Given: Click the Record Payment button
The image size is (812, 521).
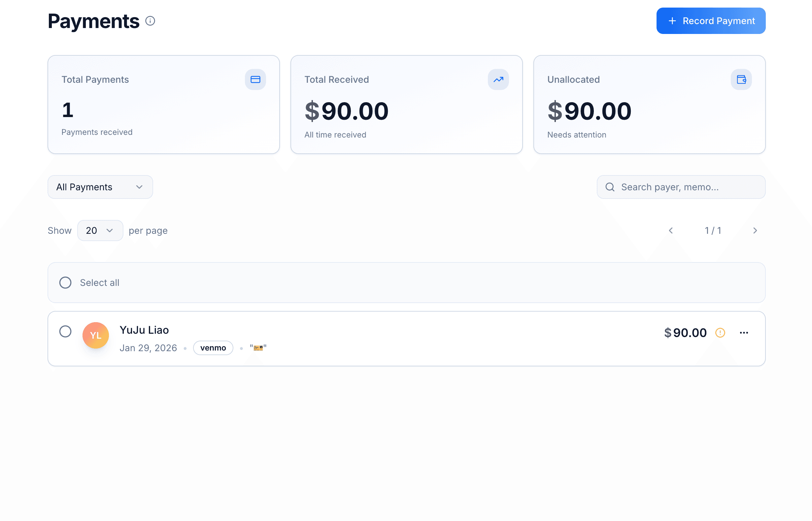Looking at the screenshot, I should point(710,21).
